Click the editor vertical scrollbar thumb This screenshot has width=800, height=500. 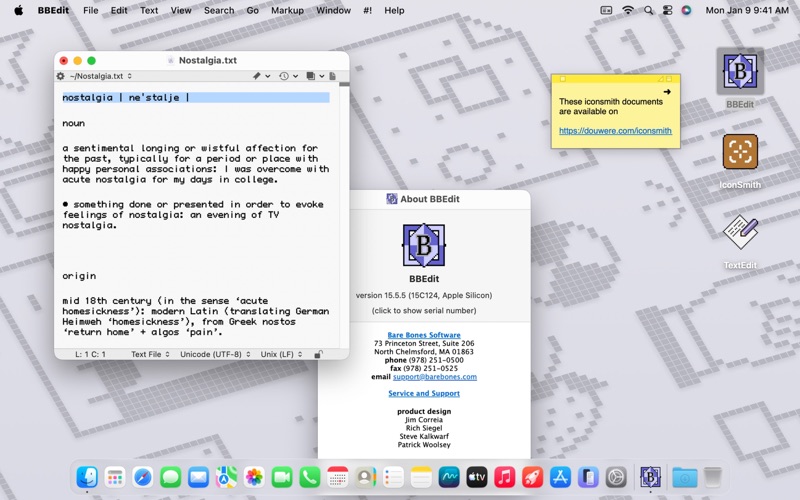click(344, 84)
